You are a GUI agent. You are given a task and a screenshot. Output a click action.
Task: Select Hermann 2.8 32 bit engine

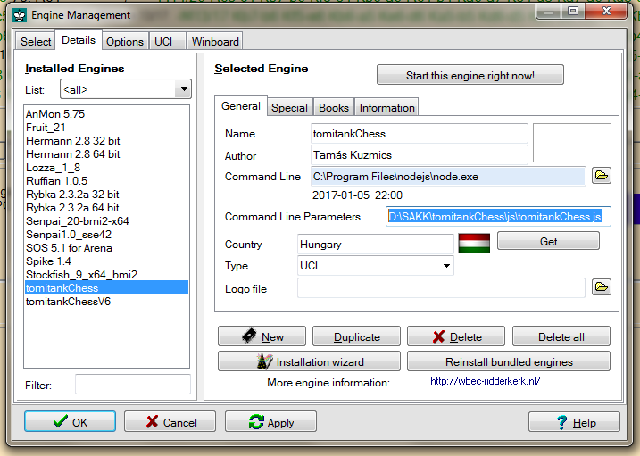[x=106, y=141]
